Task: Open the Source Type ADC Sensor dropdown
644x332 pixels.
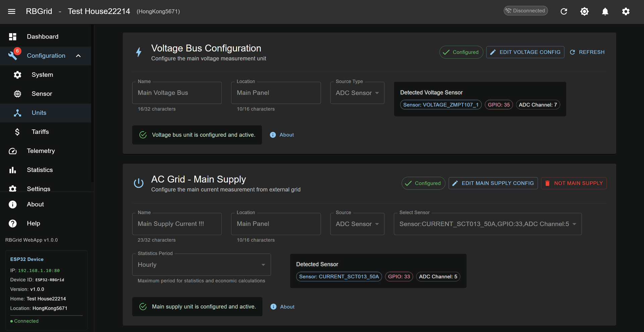Action: click(x=357, y=93)
